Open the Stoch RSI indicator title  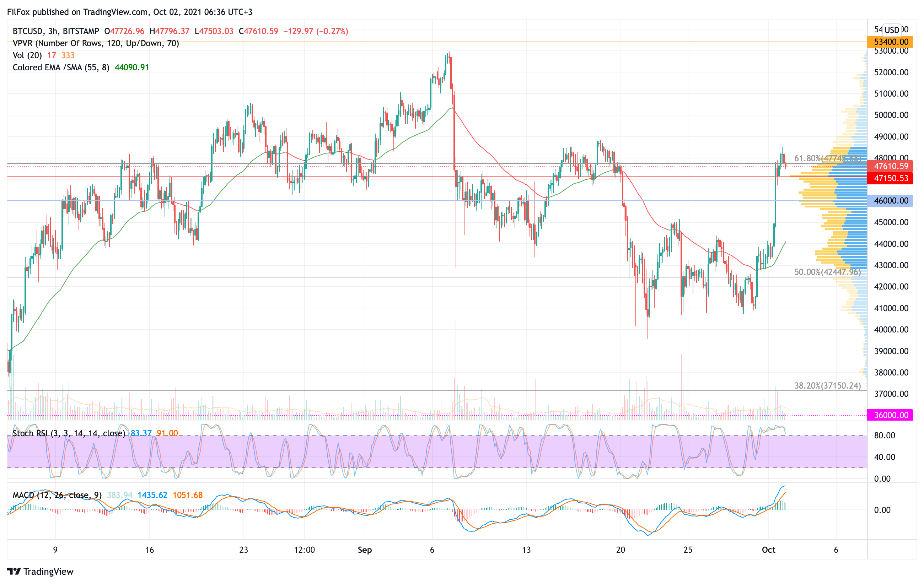click(x=69, y=433)
